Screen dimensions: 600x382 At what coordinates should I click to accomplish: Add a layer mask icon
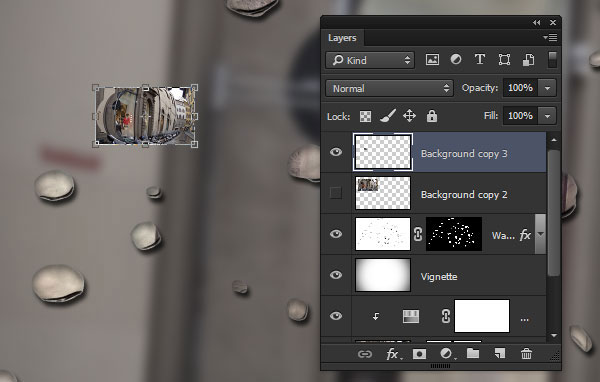[x=419, y=354]
